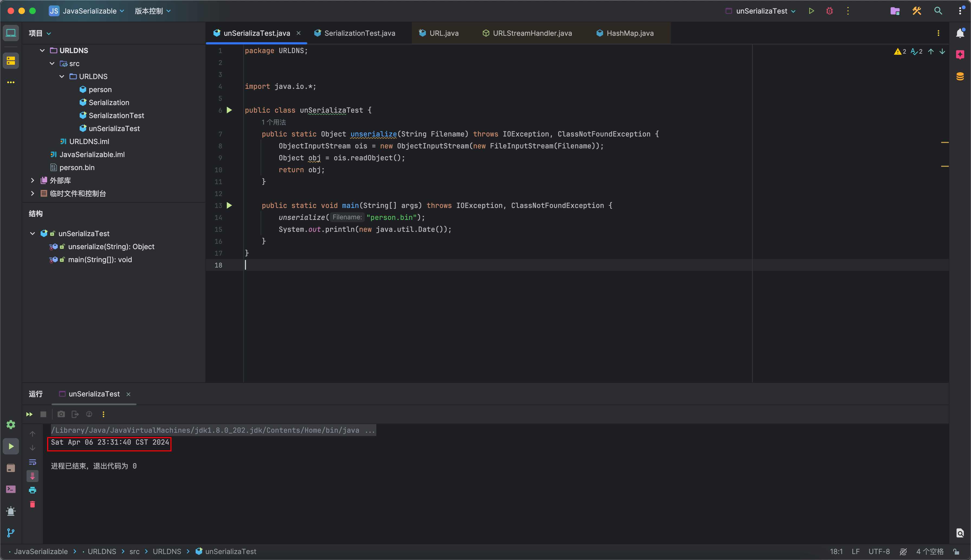The width and height of the screenshot is (971, 560).
Task: Change line separator LF in status bar
Action: pyautogui.click(x=856, y=552)
